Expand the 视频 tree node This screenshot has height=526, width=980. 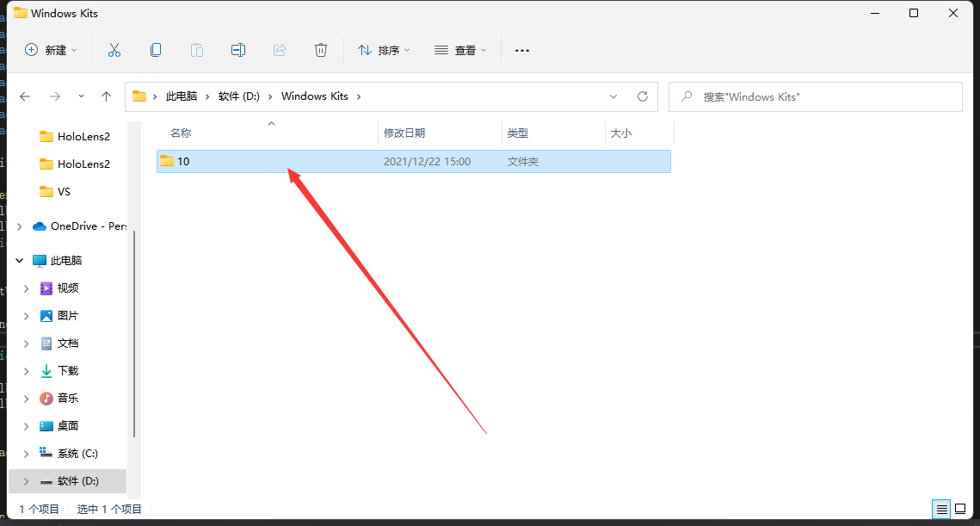27,288
